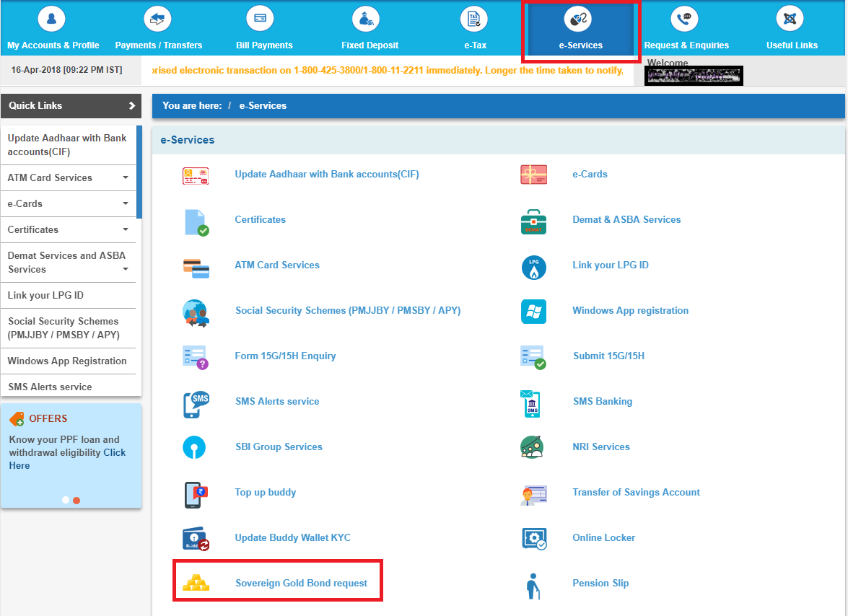Click Update Aadhaar in Quick Links sidebar
Viewport: 848px width, 616px height.
point(67,145)
